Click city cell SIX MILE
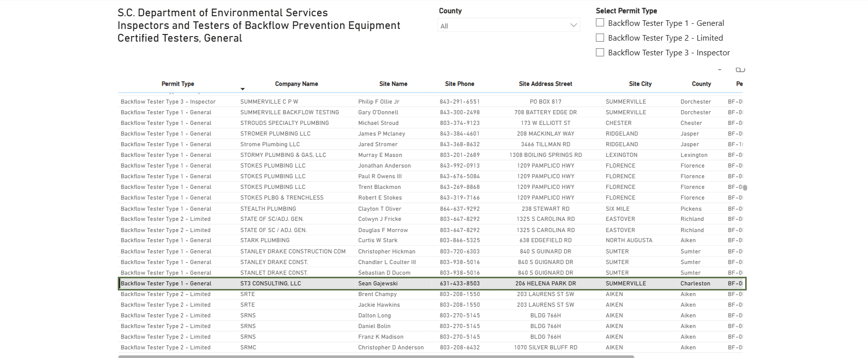This screenshot has width=868, height=358. (x=617, y=209)
